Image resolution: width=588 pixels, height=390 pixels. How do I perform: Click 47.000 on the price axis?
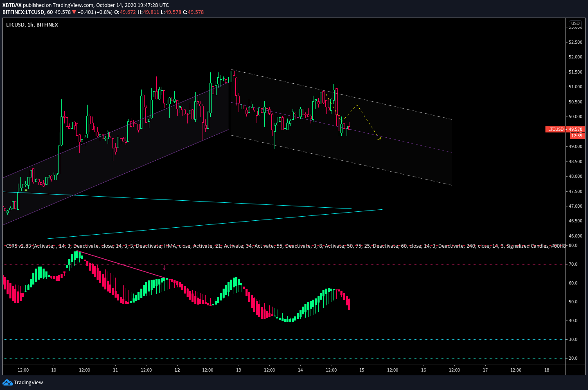(575, 206)
